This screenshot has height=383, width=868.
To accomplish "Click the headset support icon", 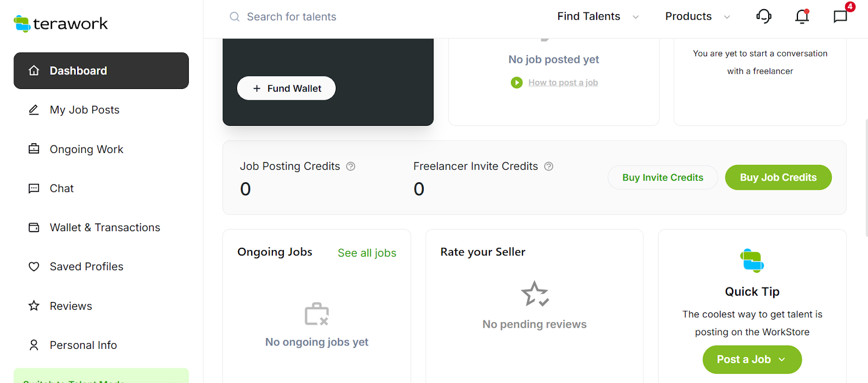I will coord(763,16).
